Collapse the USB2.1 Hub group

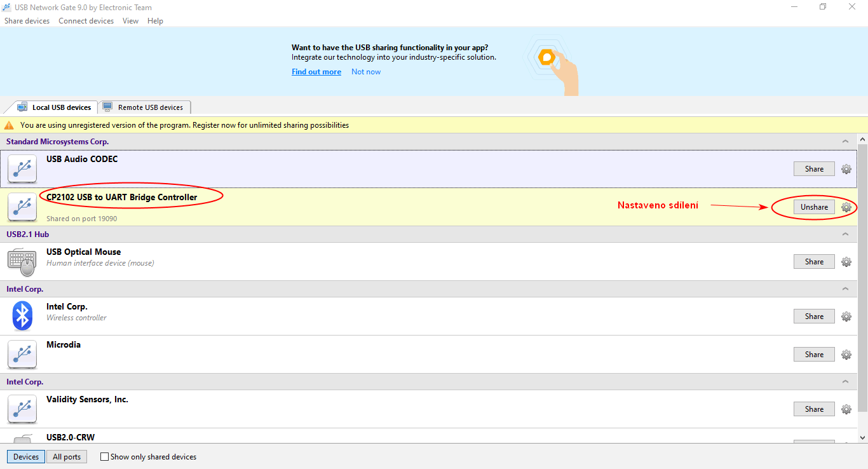click(845, 234)
